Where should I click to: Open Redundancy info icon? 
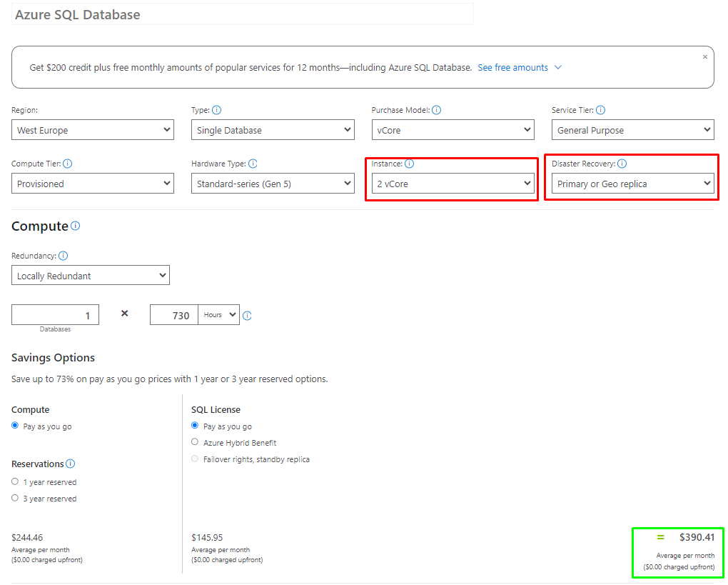click(63, 256)
